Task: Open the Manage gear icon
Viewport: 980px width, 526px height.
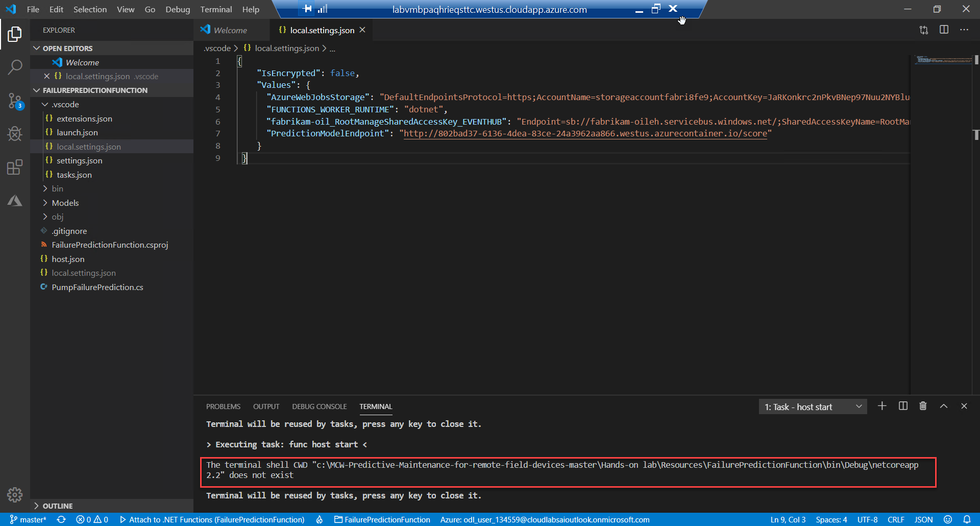Action: [x=15, y=494]
